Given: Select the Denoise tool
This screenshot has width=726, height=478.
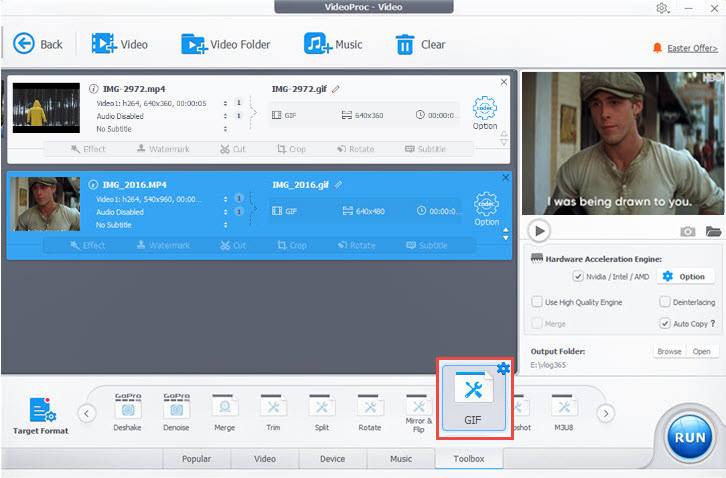Looking at the screenshot, I should (176, 409).
